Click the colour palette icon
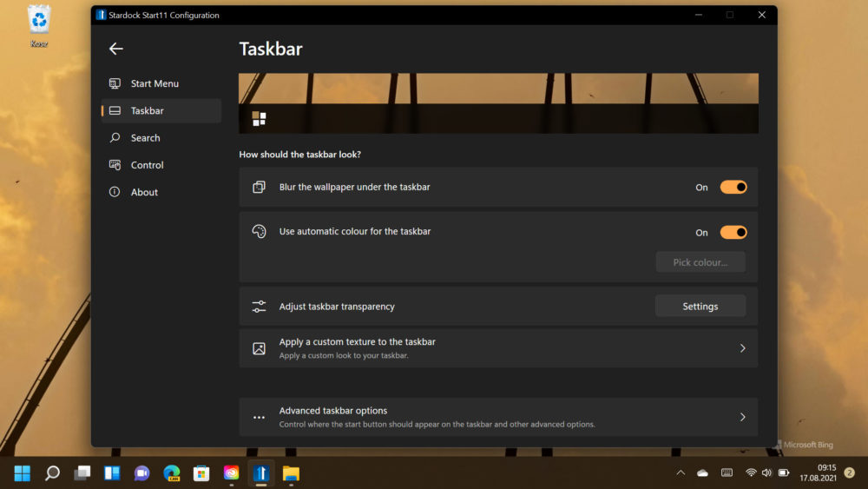 pos(259,232)
